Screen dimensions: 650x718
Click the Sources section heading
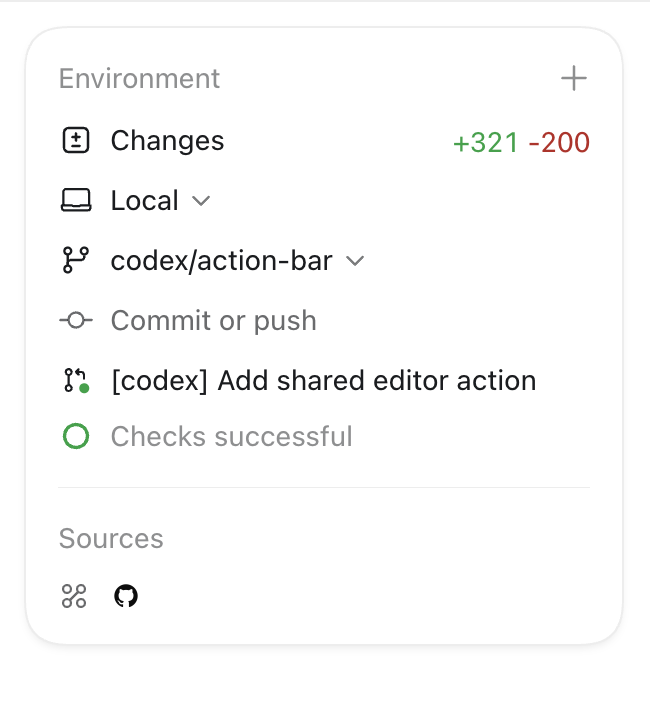111,538
